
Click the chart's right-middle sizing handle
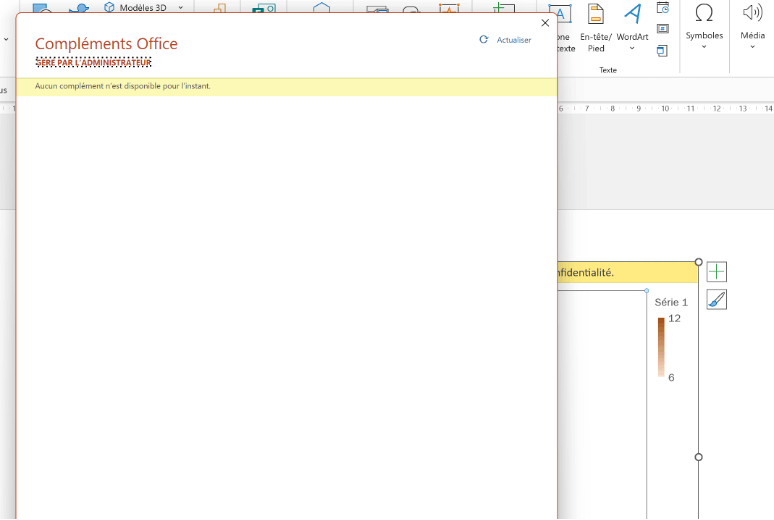(698, 457)
